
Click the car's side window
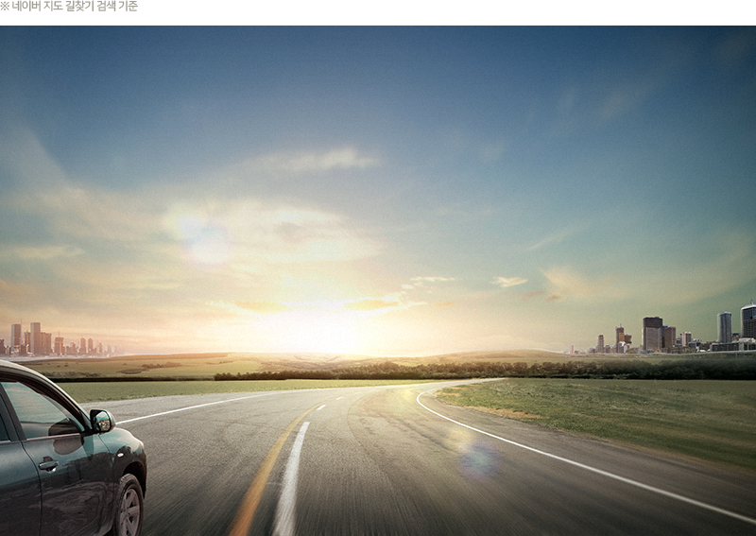coord(38,409)
